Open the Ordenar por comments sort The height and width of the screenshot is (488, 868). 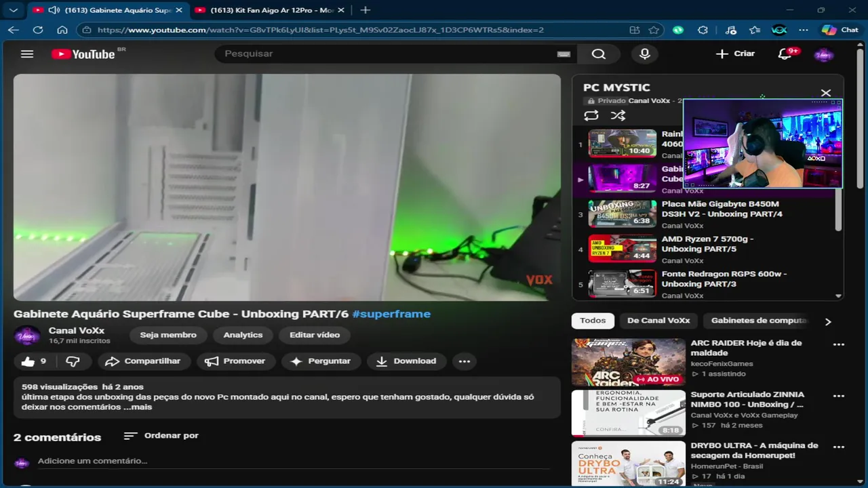click(x=161, y=435)
